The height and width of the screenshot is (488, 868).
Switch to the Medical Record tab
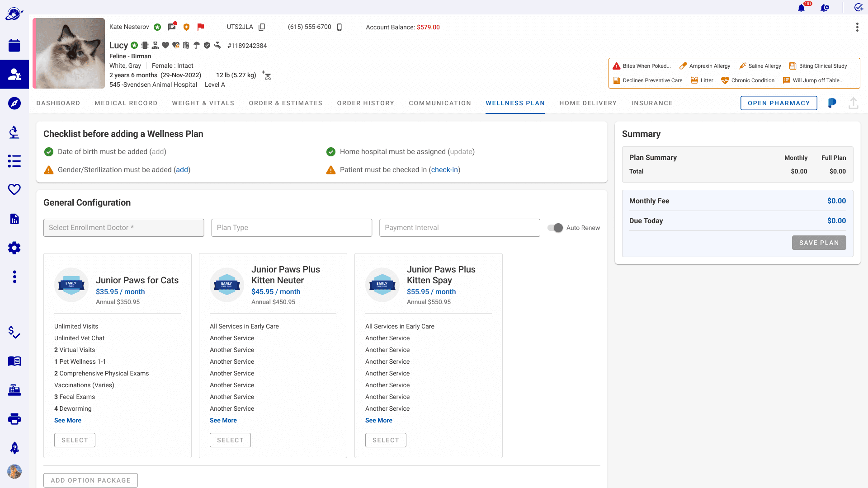(126, 103)
